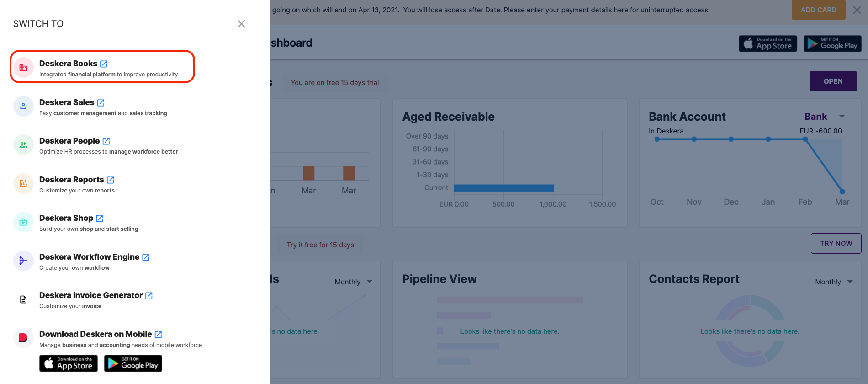
Task: Open external link icon beside Invoice Generator
Action: (149, 295)
